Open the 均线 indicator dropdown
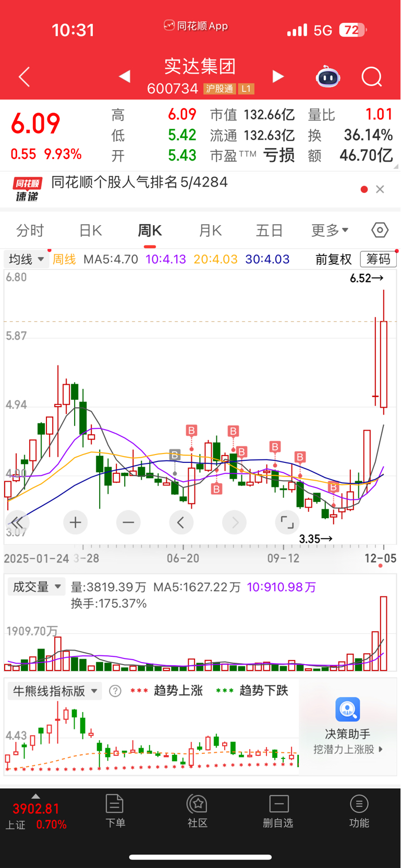This screenshot has height=868, width=401. (x=26, y=259)
